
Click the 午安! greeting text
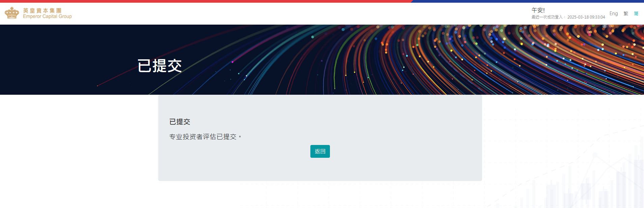pyautogui.click(x=538, y=10)
